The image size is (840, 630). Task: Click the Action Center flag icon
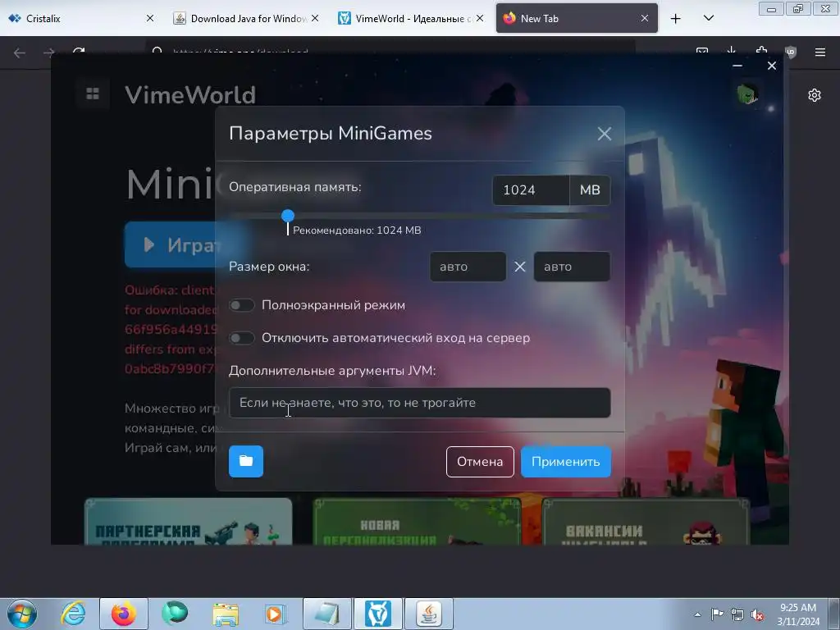point(717,614)
